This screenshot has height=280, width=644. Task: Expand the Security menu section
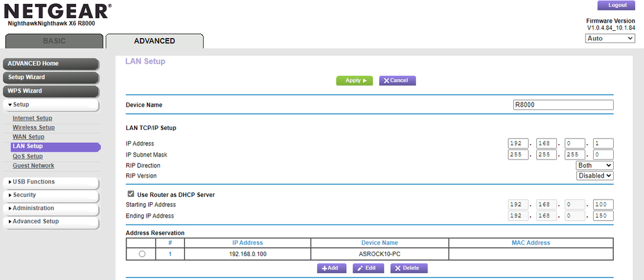[50, 195]
